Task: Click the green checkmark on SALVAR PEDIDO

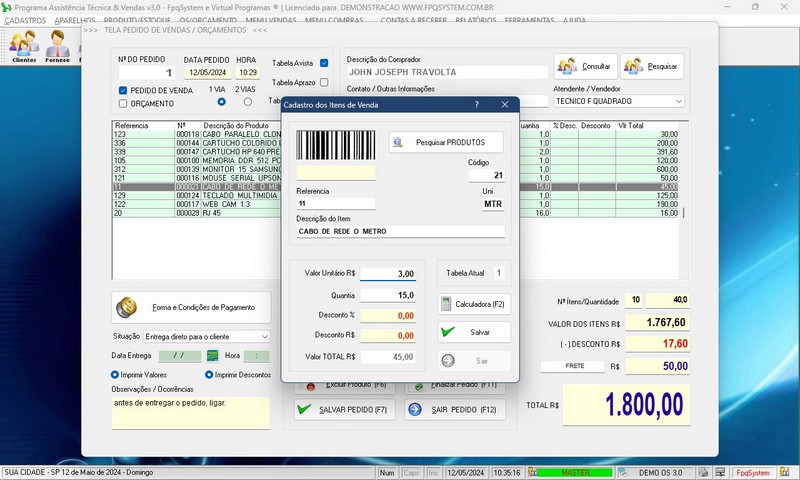Action: coord(305,409)
